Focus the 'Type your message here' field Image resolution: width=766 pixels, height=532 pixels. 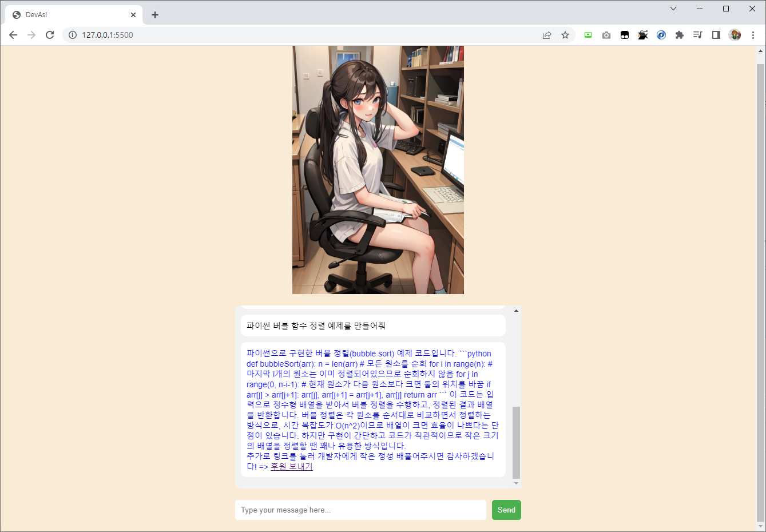tap(360, 510)
